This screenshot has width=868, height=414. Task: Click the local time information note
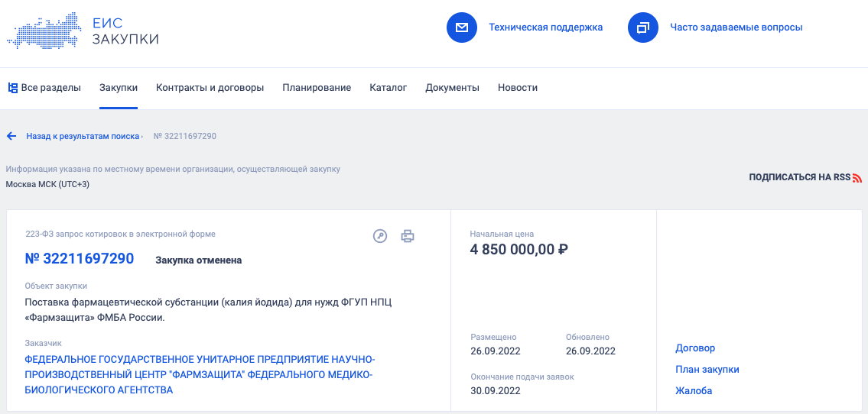click(x=174, y=169)
